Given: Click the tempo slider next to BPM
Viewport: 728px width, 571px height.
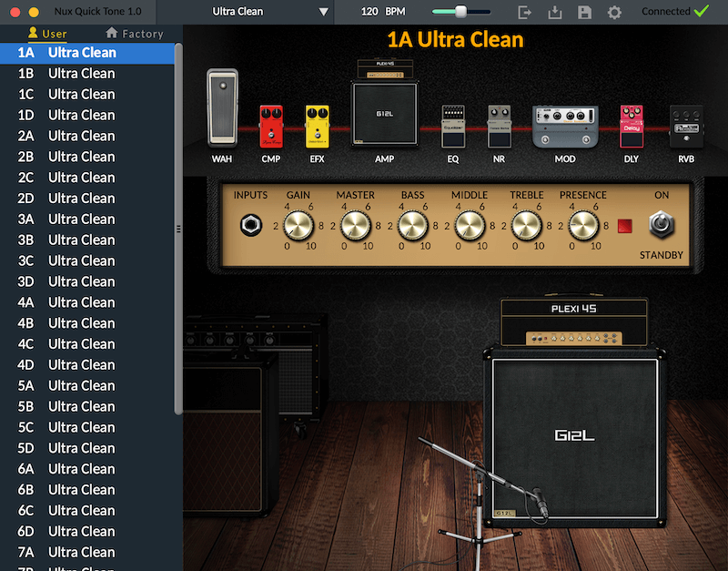Looking at the screenshot, I should coord(460,12).
